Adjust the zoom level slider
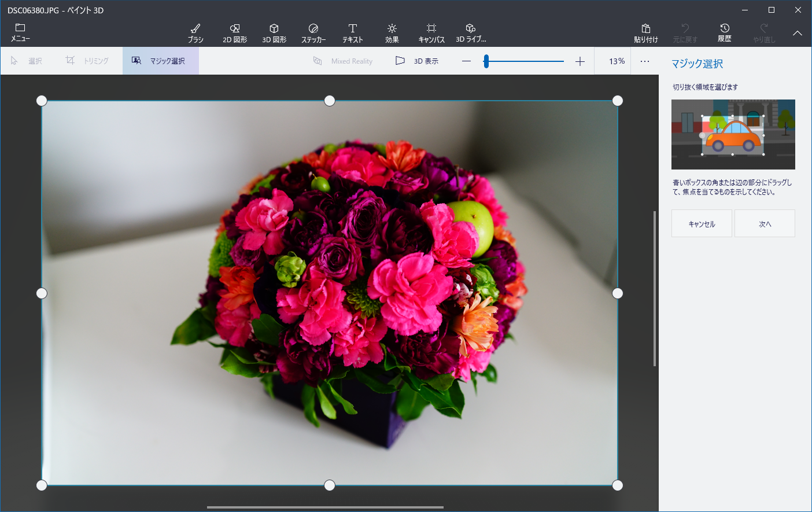Image resolution: width=812 pixels, height=512 pixels. (x=486, y=60)
